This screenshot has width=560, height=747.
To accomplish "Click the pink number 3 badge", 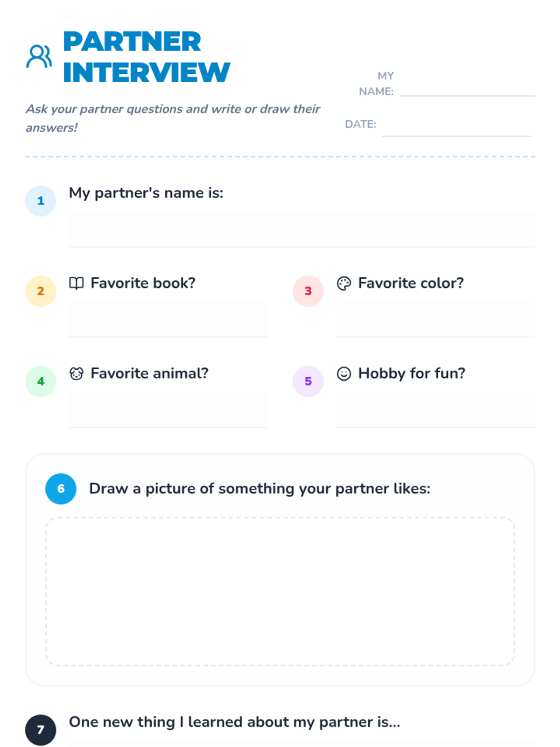I will coord(308,291).
